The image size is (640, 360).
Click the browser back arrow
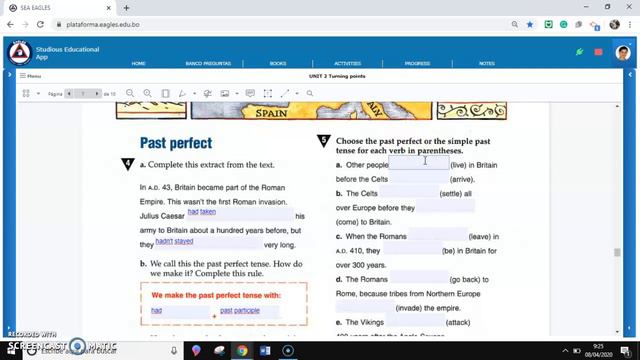(10, 24)
